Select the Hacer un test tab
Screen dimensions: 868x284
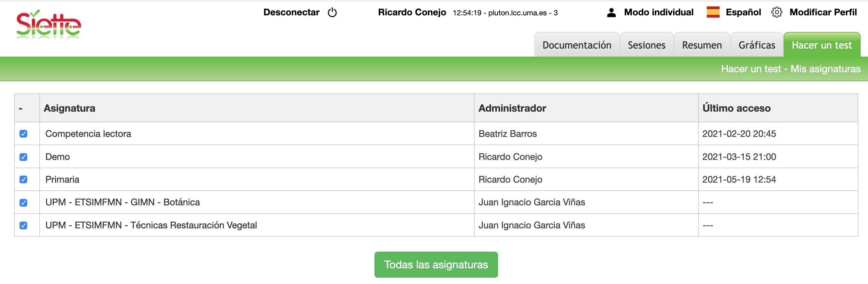point(822,45)
